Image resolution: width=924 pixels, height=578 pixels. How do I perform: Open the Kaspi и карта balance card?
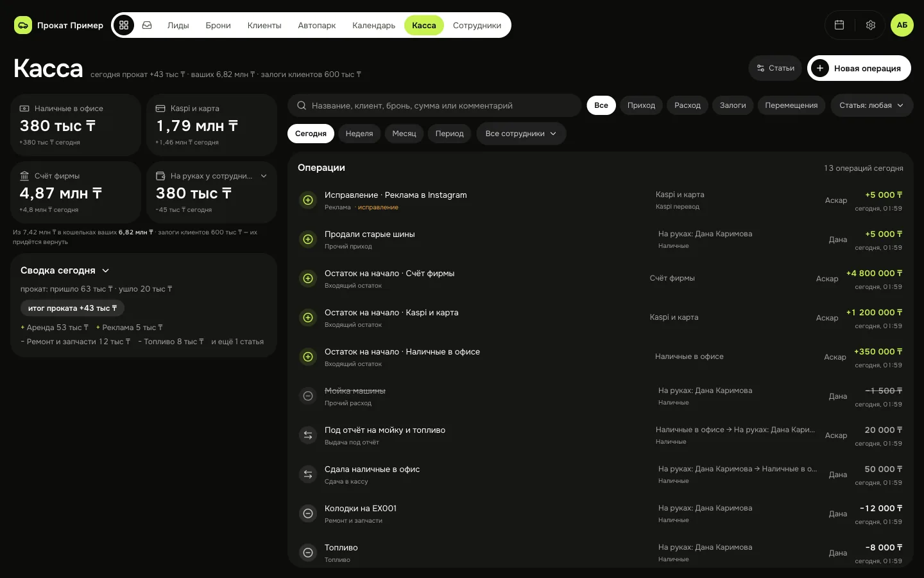(x=212, y=125)
